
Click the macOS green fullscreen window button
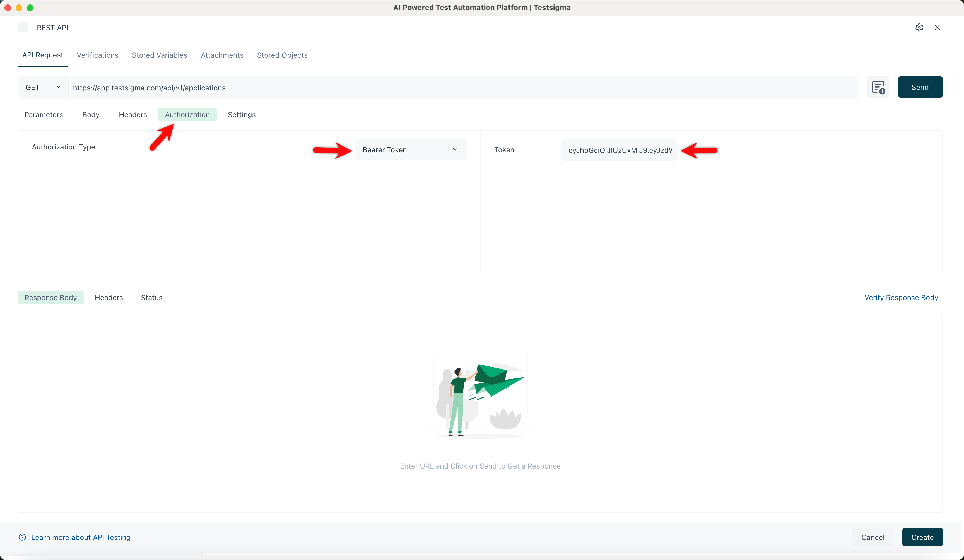click(x=30, y=8)
